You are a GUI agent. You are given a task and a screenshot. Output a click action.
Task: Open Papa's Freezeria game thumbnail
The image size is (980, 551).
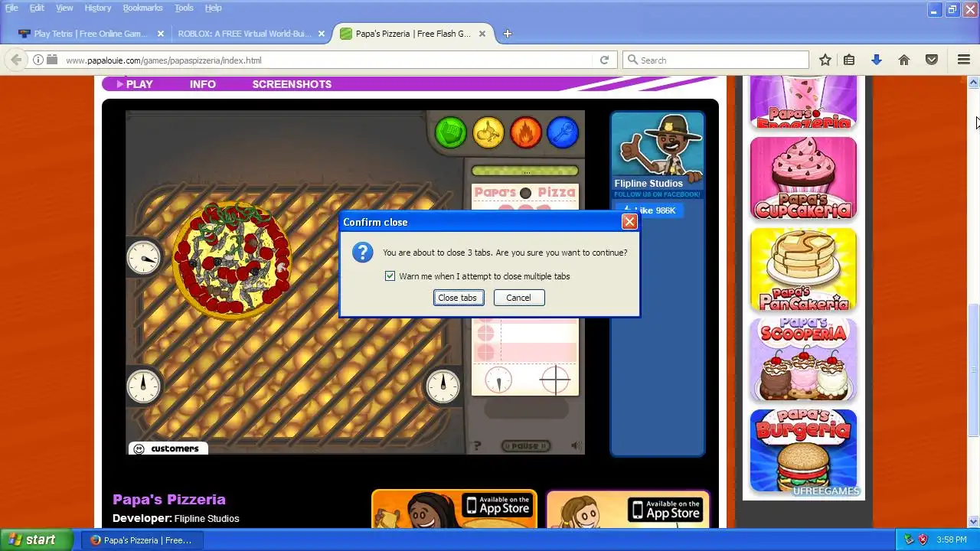[803, 102]
